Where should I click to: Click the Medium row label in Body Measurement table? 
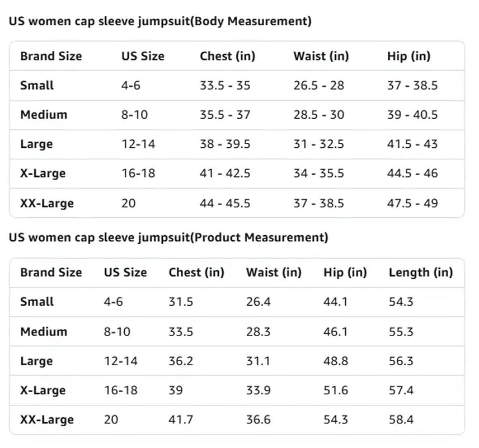[44, 115]
